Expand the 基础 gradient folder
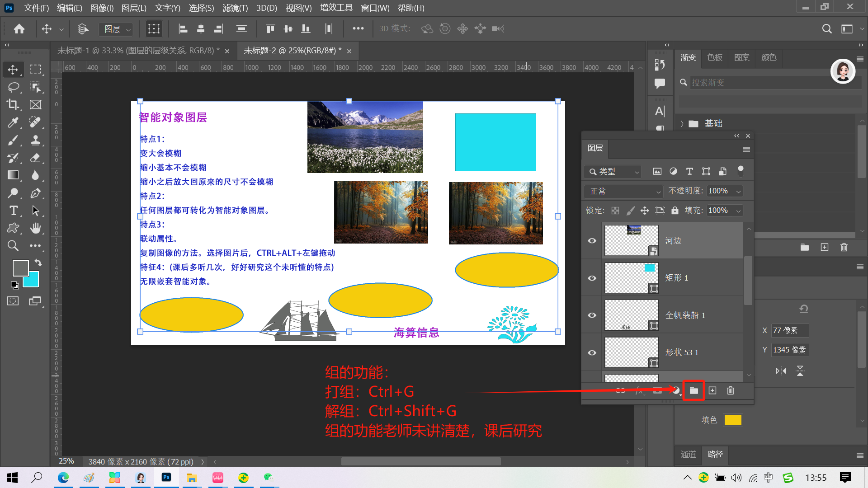868x488 pixels. tap(682, 124)
